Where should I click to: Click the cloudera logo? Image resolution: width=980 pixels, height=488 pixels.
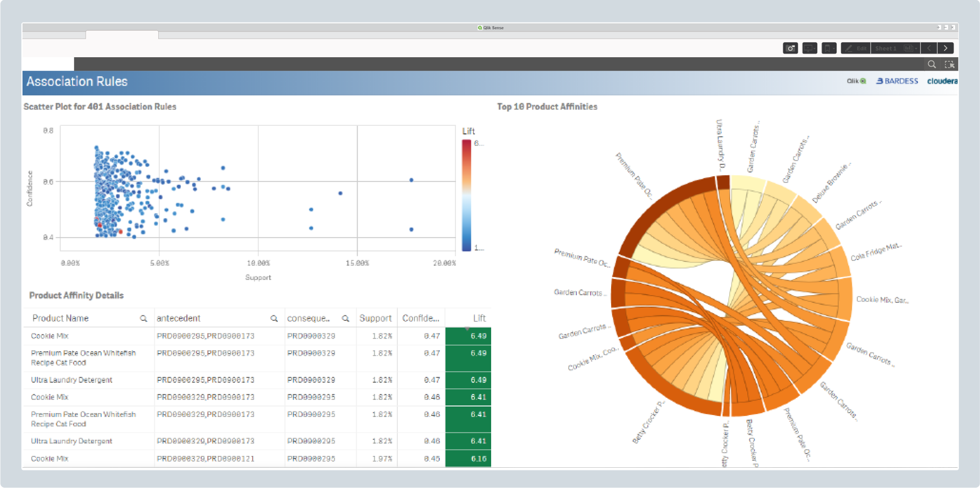(x=942, y=81)
